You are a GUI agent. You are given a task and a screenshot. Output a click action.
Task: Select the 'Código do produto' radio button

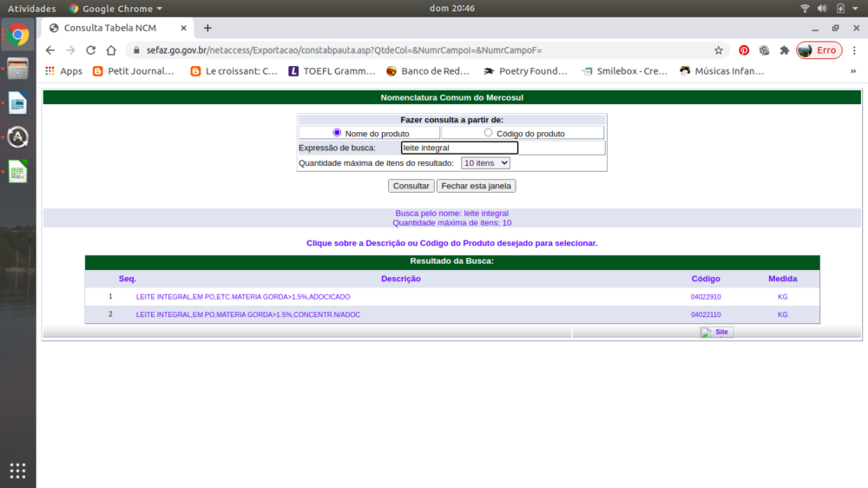(488, 133)
